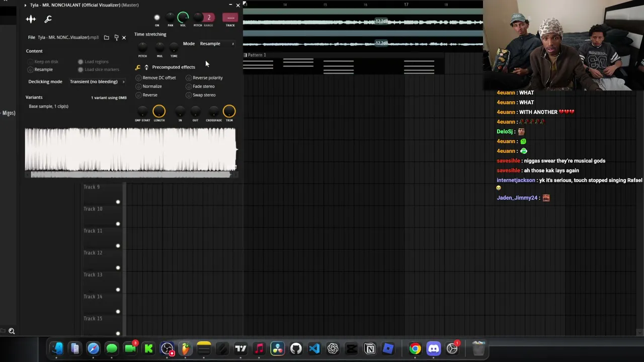644x362 pixels.
Task: Open GitHub Desktop from the dock
Action: coord(296,348)
